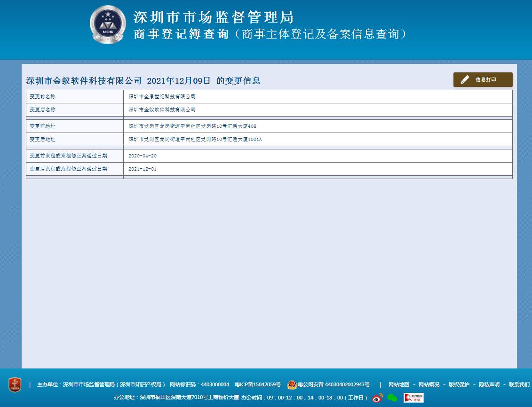The height and width of the screenshot is (407, 532).
Task: Open the 网站概况 link
Action: pos(429,385)
